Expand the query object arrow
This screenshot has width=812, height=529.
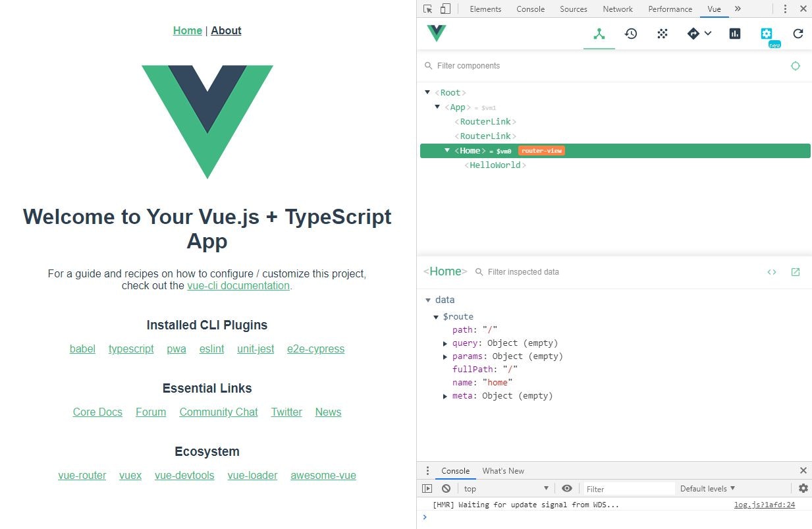tap(446, 343)
